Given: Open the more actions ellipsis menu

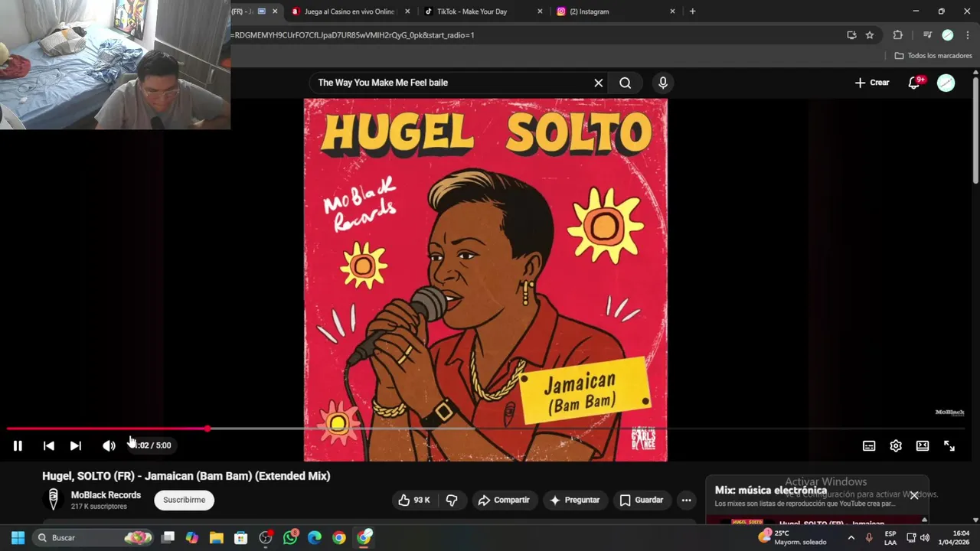Looking at the screenshot, I should (x=687, y=500).
